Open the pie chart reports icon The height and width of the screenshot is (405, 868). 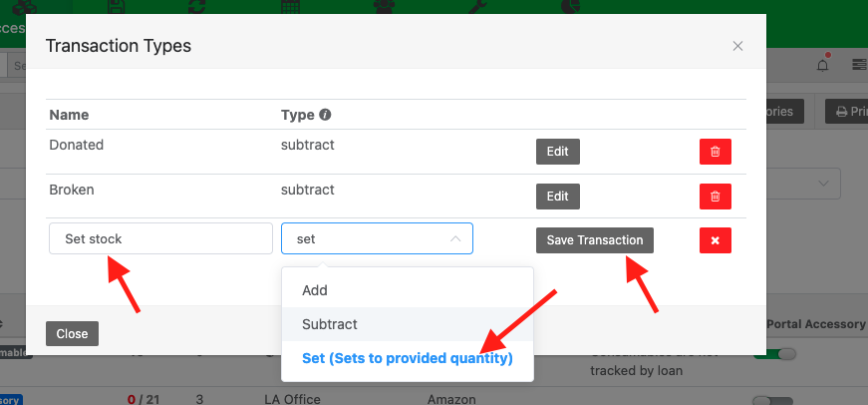(569, 6)
